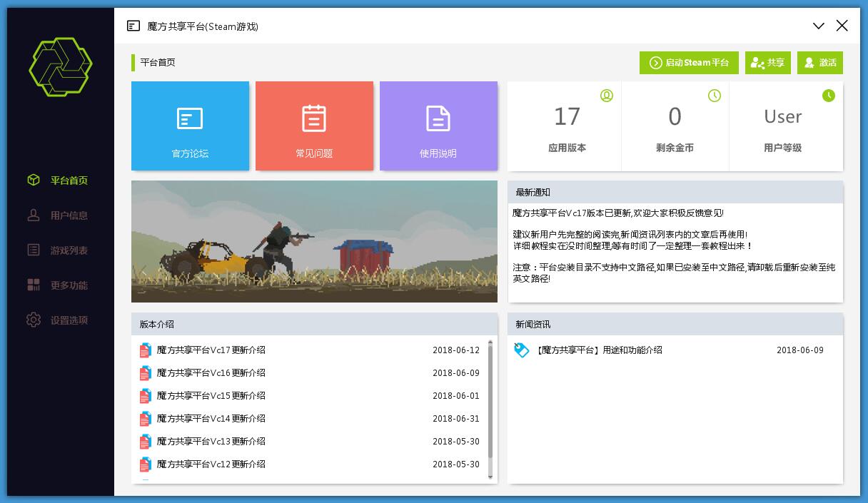This screenshot has height=503, width=868.
Task: Click the 用户等级 value User
Action: click(783, 116)
